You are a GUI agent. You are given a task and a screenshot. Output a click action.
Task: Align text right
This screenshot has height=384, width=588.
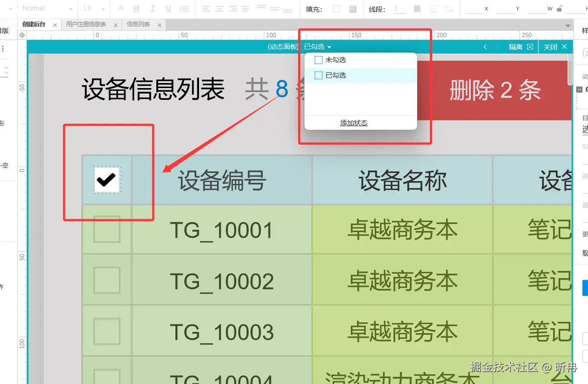tap(233, 9)
